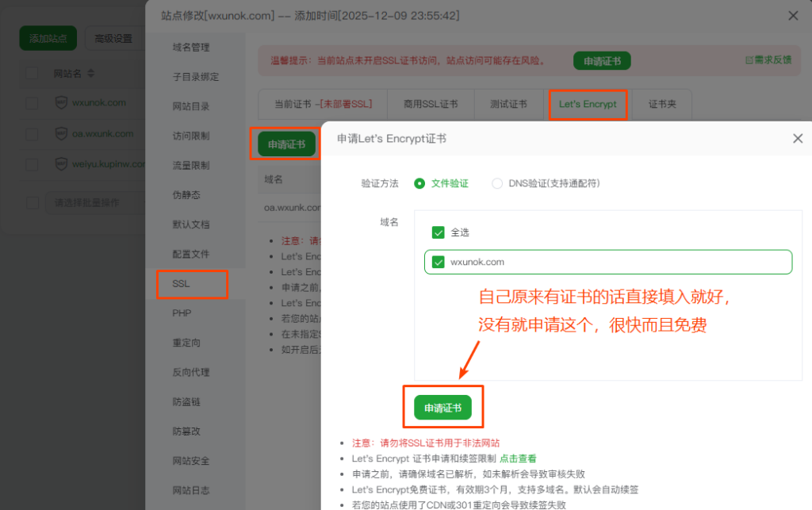Open PHP settings from the sidebar
Screen dimensions: 812x510
[182, 313]
